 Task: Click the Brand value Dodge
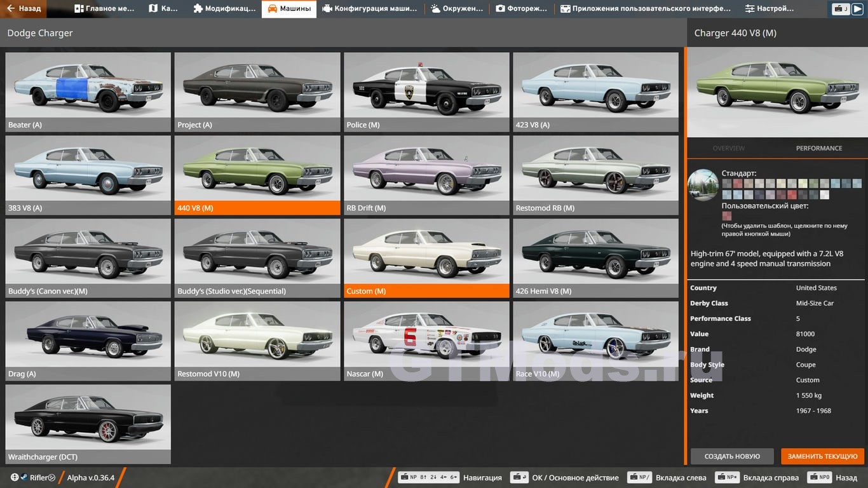pyautogui.click(x=806, y=349)
